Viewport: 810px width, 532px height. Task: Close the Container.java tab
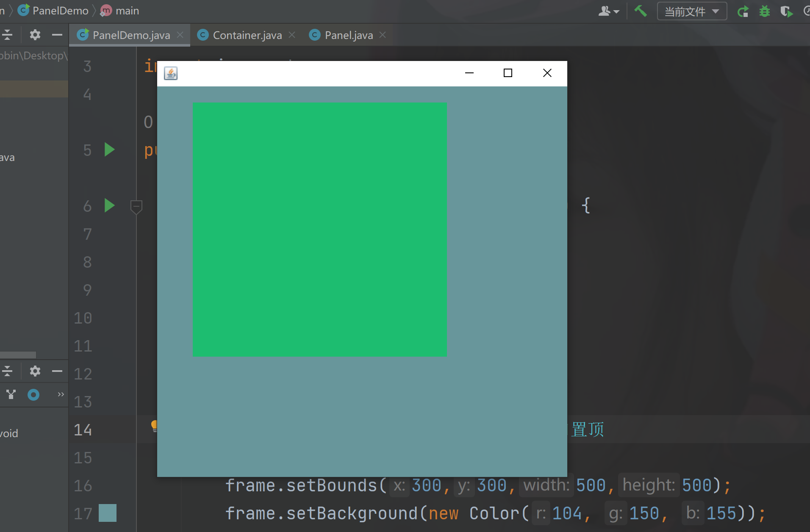coord(292,35)
